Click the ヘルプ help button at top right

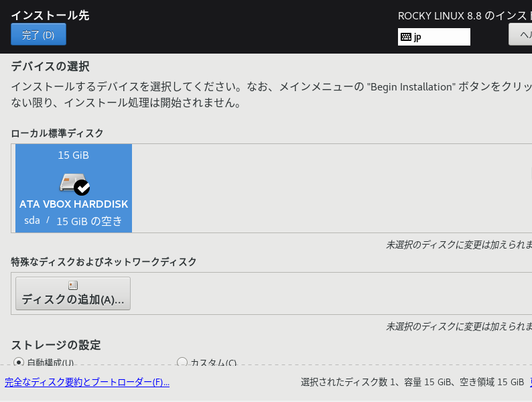pyautogui.click(x=521, y=34)
